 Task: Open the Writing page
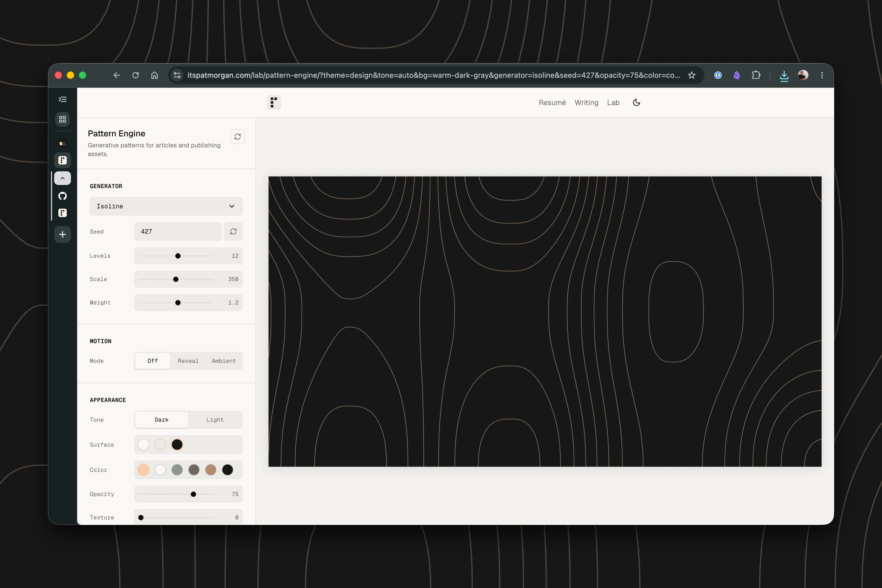[587, 103]
